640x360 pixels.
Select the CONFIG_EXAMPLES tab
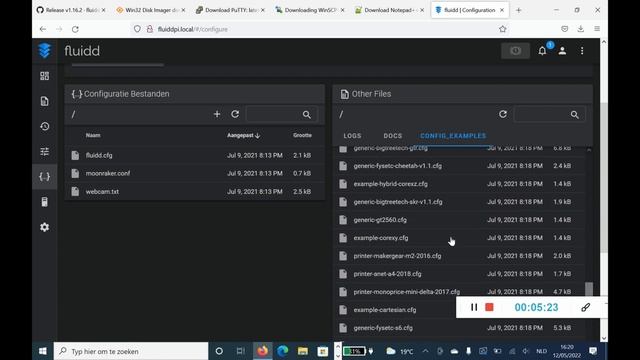[x=453, y=136]
